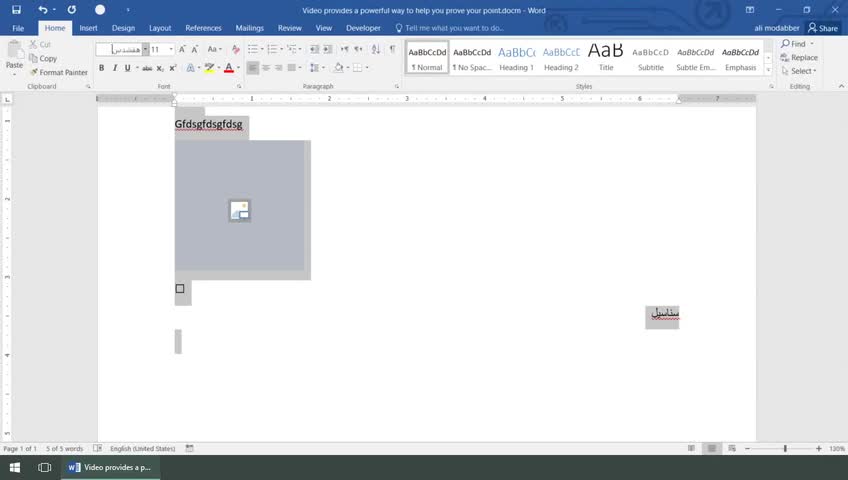
Task: Center the text
Action: 266,68
